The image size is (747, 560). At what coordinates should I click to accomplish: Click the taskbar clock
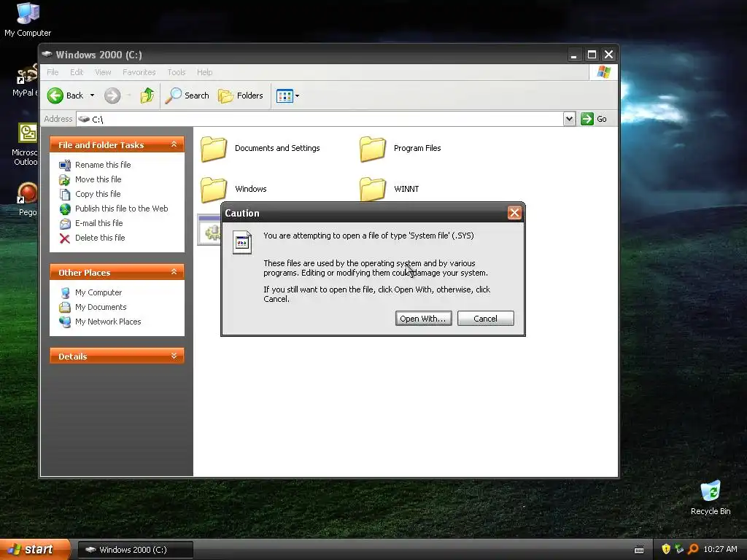coord(720,550)
